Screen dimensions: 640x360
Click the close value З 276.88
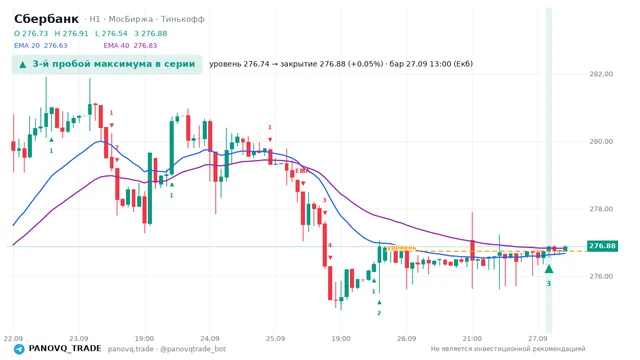tap(151, 33)
